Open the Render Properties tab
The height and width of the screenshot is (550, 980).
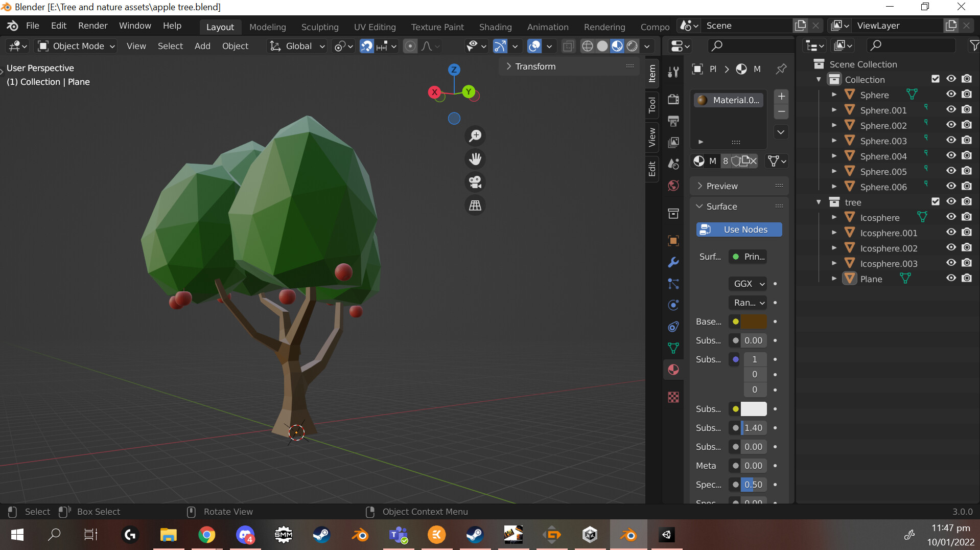coord(673,99)
